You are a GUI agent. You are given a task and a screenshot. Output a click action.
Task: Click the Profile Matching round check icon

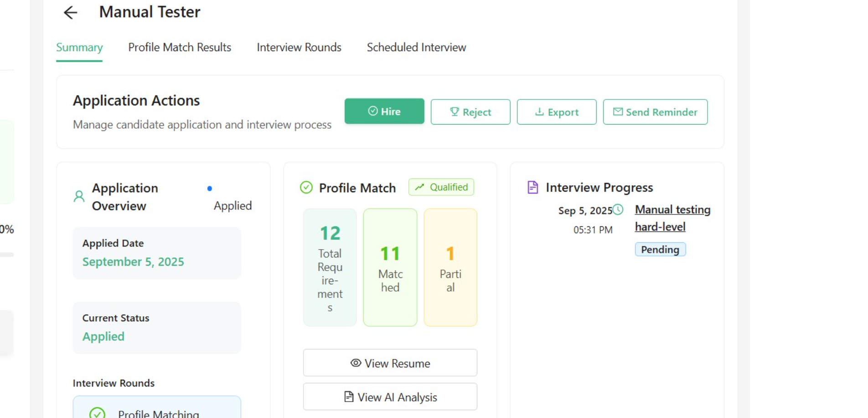[x=97, y=413]
